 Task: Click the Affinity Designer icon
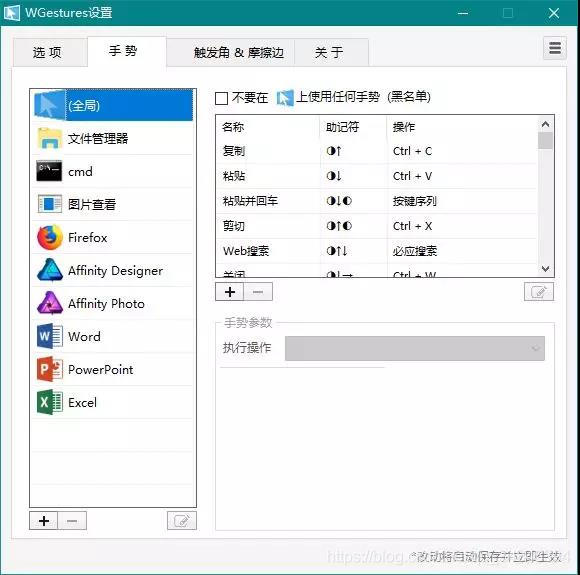point(50,270)
